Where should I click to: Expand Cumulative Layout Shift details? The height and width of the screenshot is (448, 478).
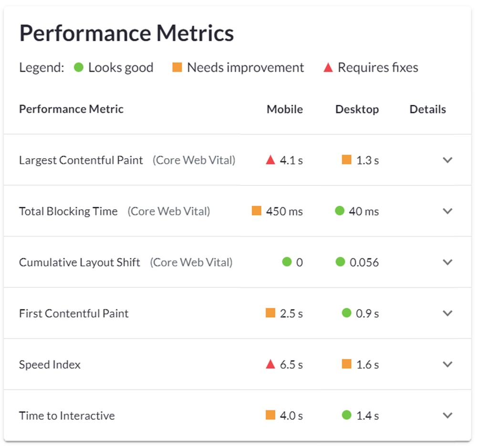click(447, 262)
